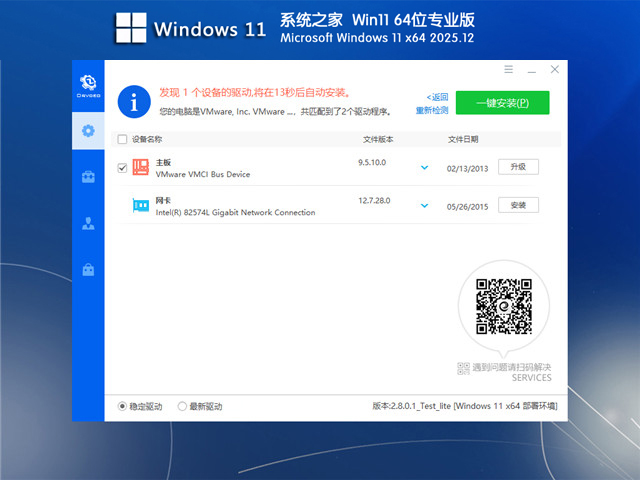Open the window menu dropdown in title bar
640x480 pixels.
508,69
